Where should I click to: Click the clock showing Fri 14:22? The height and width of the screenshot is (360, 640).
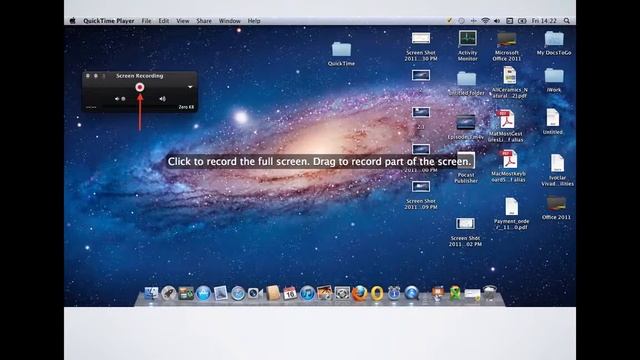544,20
